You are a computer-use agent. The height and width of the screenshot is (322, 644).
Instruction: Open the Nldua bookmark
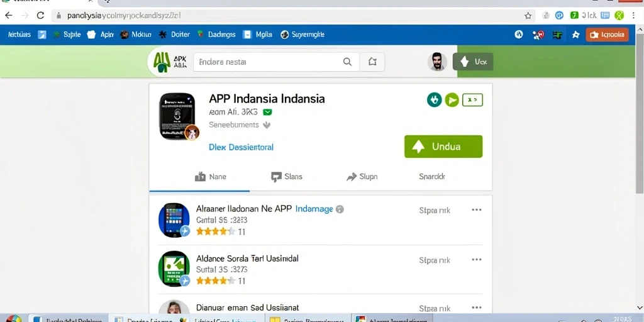click(x=136, y=35)
